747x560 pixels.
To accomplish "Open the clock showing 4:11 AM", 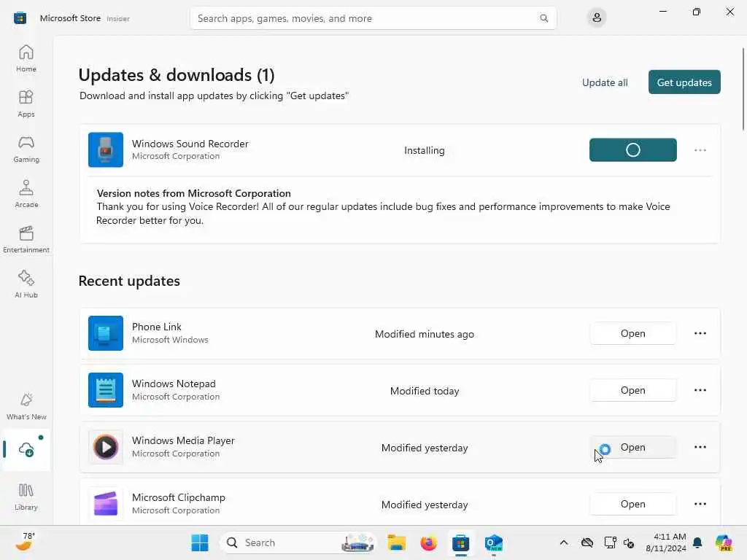I will pos(666,542).
